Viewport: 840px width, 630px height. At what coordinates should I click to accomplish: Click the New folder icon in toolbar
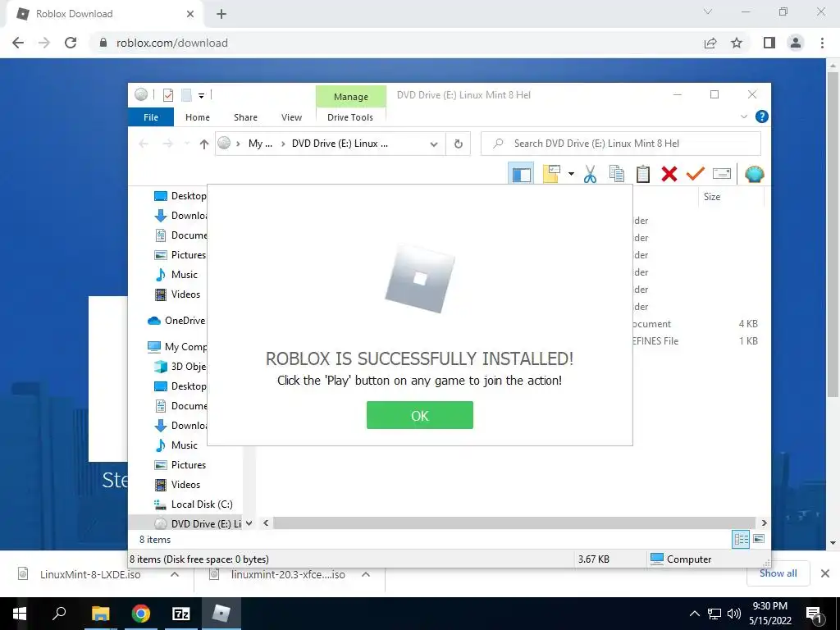551,174
